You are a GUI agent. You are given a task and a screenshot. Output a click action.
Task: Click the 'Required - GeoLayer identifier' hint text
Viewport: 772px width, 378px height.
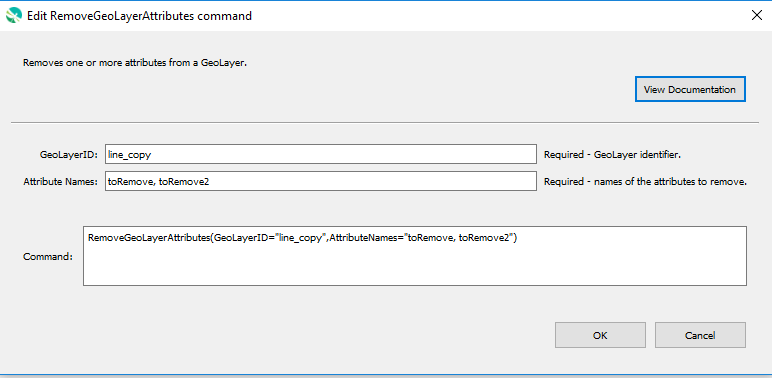pos(612,155)
